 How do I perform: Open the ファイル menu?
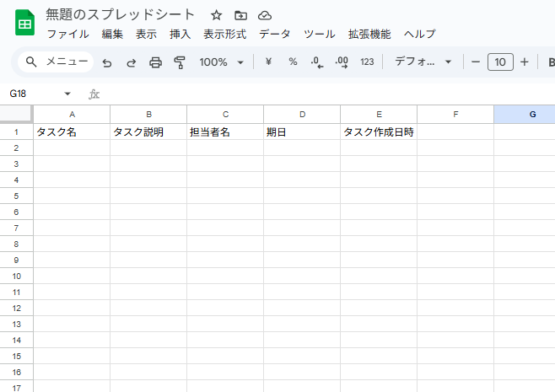[x=67, y=34]
